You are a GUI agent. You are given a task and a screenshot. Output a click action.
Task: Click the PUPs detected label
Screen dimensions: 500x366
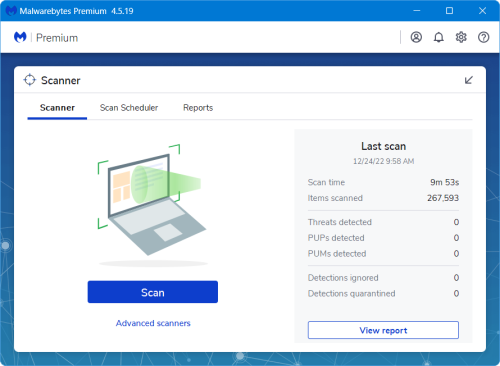click(336, 238)
